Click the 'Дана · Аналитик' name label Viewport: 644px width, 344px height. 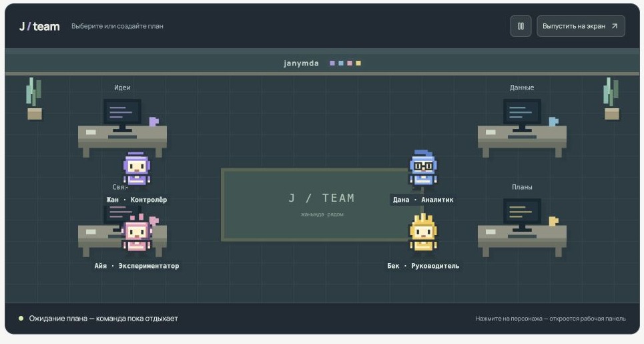tap(423, 200)
